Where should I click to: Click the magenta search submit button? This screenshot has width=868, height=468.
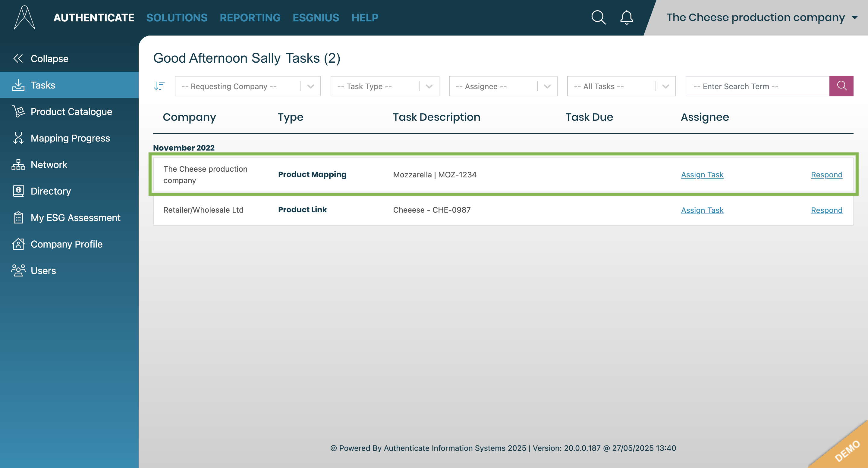coord(841,86)
